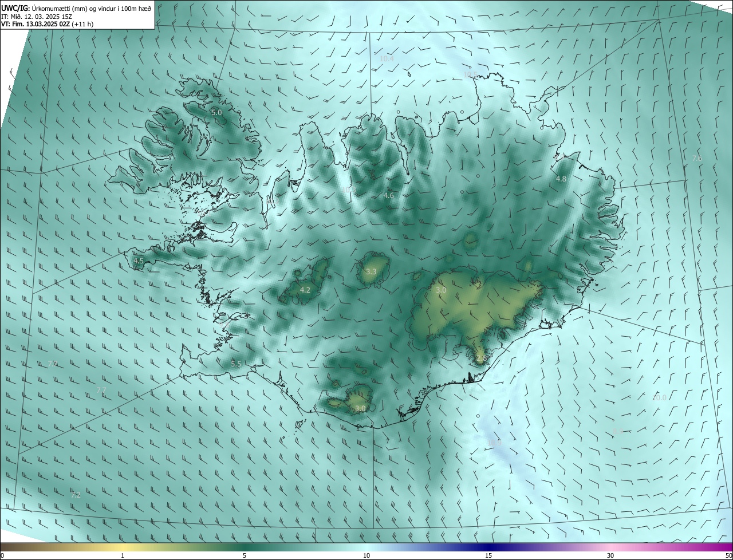Click the colour scale tick label 0
The width and height of the screenshot is (733, 560).
[2, 555]
